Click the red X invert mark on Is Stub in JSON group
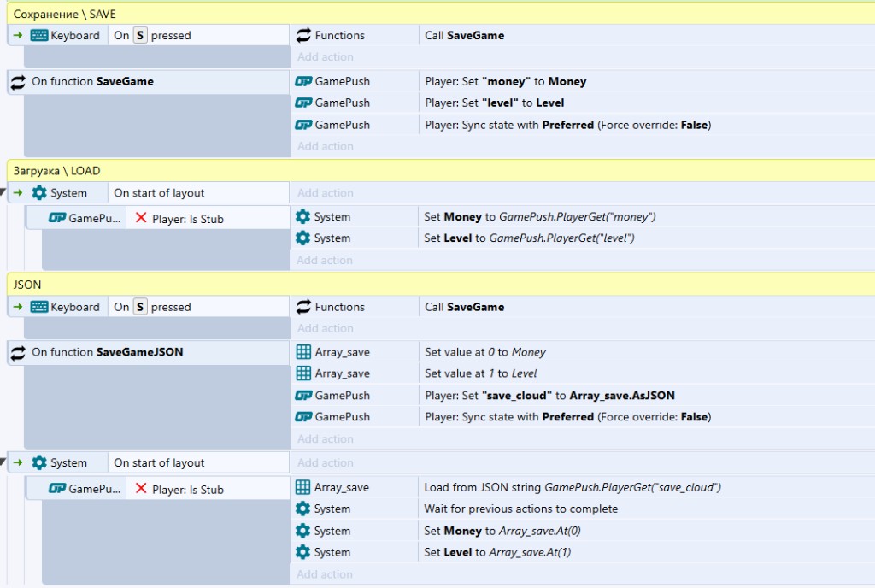 pos(141,489)
